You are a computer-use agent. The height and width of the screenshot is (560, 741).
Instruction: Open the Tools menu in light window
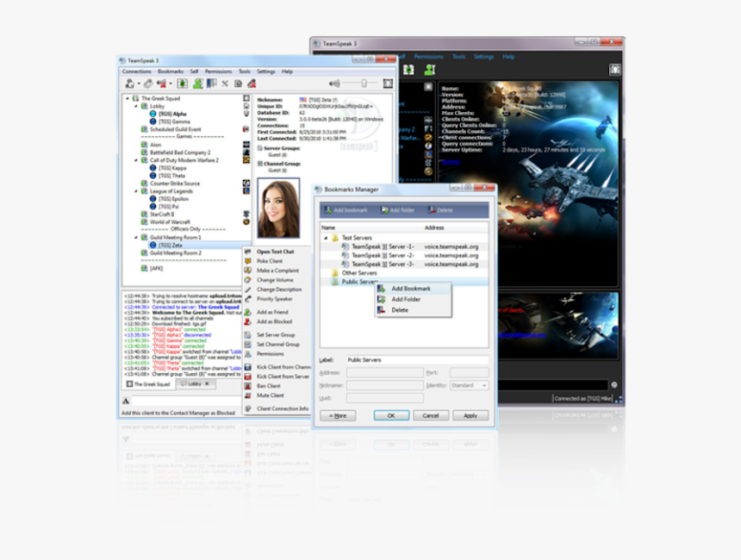point(245,72)
